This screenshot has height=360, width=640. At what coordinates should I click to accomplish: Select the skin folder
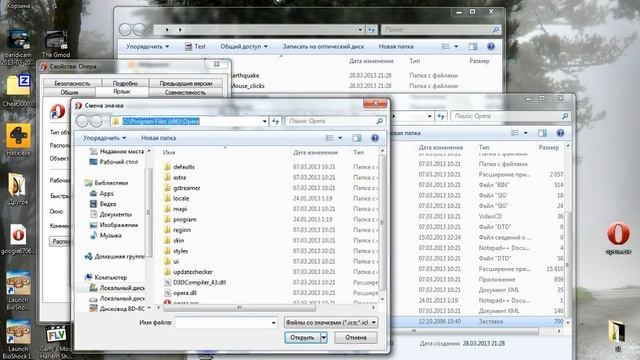click(x=179, y=241)
